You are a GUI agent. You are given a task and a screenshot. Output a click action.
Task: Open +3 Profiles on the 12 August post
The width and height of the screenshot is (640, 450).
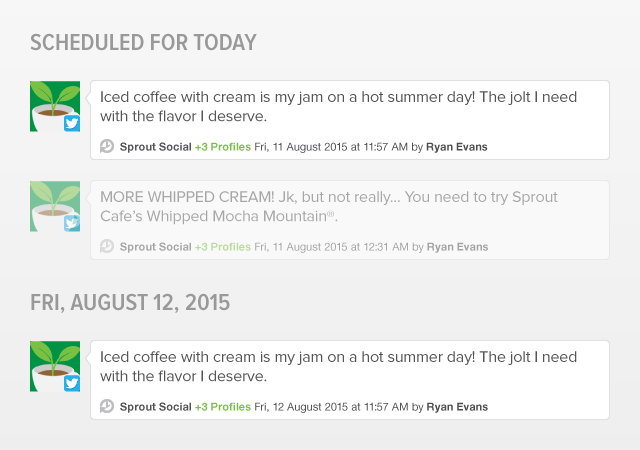point(223,407)
